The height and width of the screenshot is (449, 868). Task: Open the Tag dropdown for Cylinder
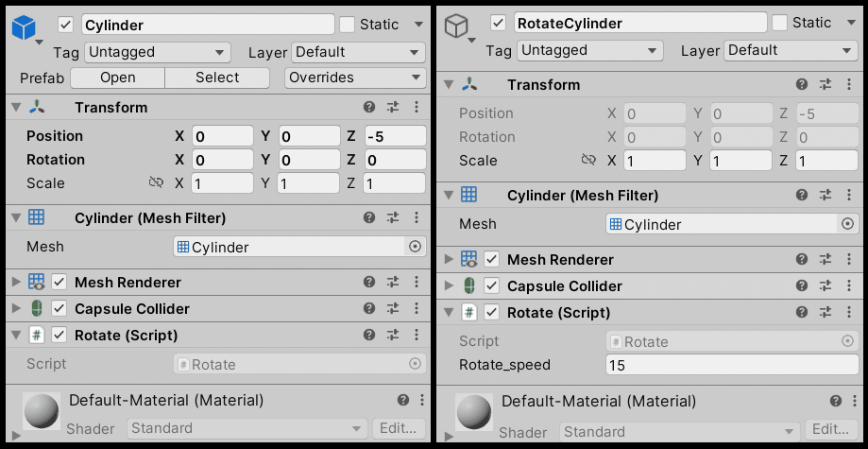click(x=158, y=53)
